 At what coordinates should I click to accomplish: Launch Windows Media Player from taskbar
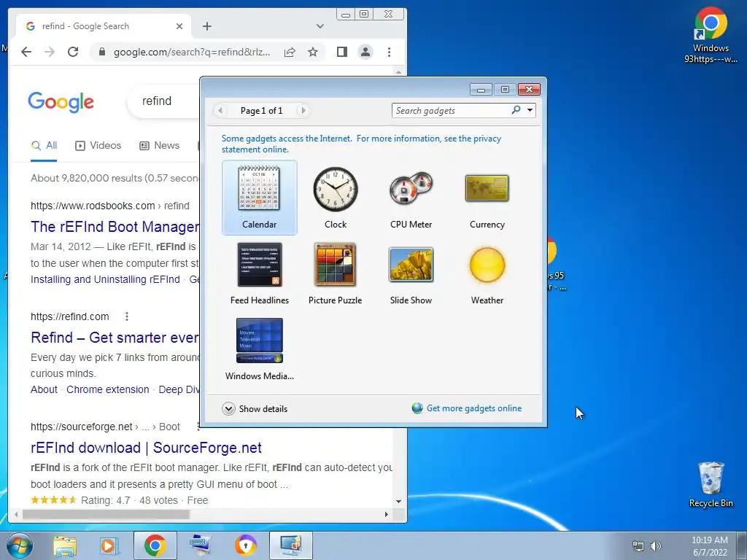click(109, 545)
